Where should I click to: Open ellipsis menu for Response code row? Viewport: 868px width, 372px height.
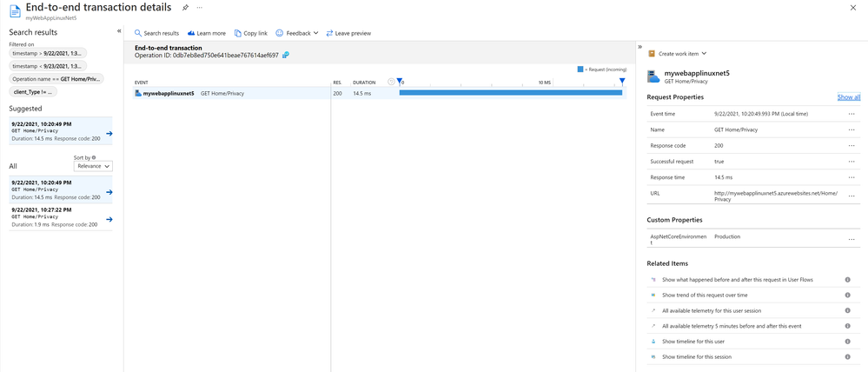851,146
